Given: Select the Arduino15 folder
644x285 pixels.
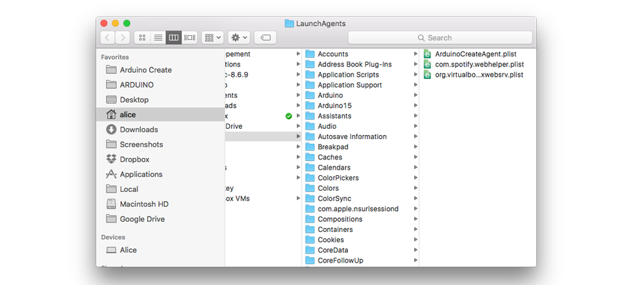Looking at the screenshot, I should 361,105.
